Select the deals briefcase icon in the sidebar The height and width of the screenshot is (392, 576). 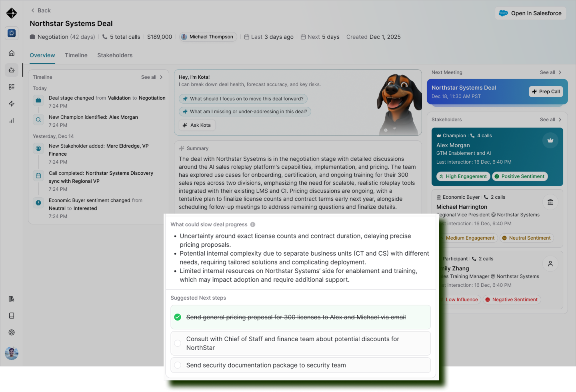[12, 70]
